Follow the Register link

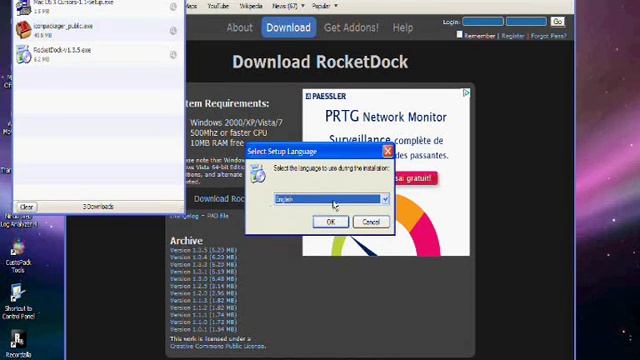(513, 36)
